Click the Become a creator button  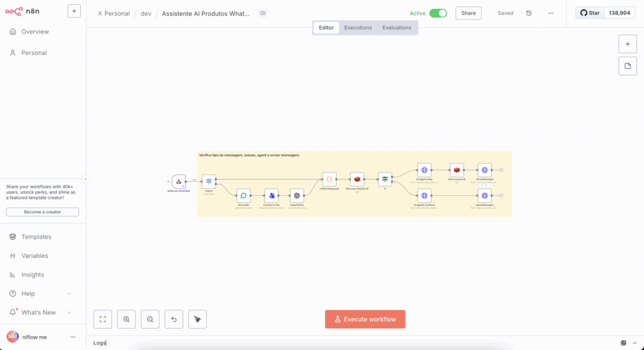[43, 212]
